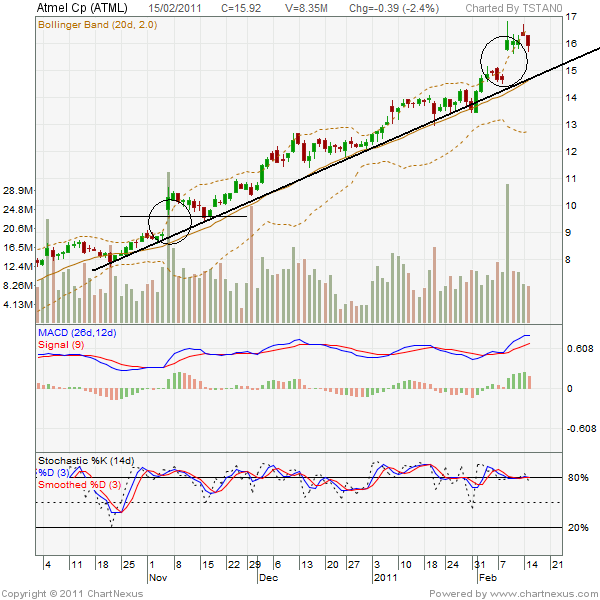
Task: Click the MACD axis value '-0.608'
Action: (581, 429)
